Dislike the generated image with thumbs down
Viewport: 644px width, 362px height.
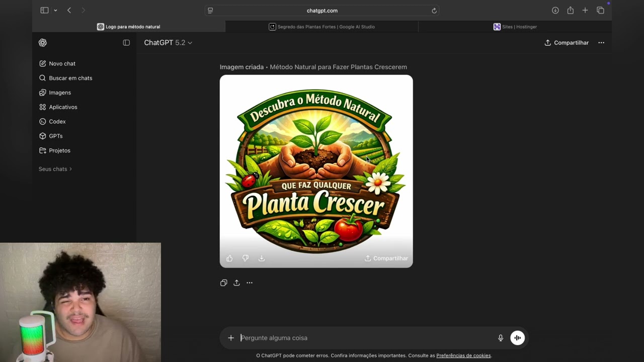coord(246,258)
